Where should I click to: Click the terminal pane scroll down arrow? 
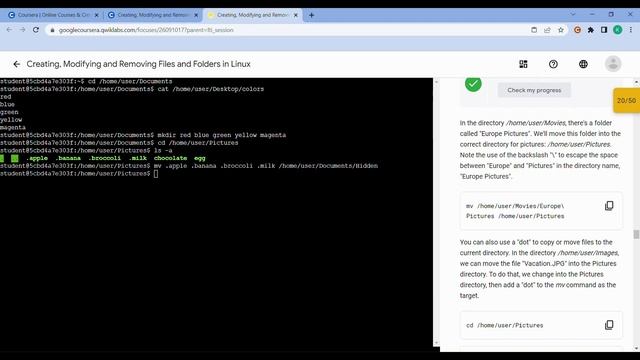(436, 343)
